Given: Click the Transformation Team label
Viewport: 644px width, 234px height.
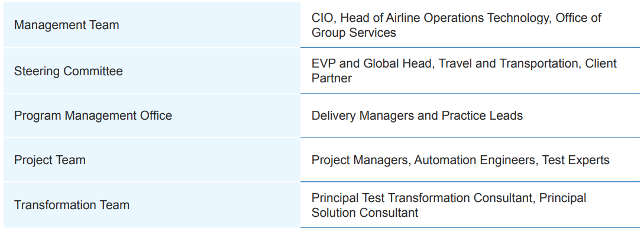Looking at the screenshot, I should click(72, 205).
